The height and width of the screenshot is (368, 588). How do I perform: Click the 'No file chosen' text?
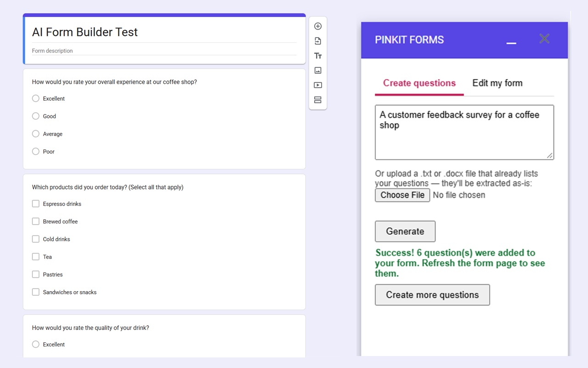click(459, 195)
